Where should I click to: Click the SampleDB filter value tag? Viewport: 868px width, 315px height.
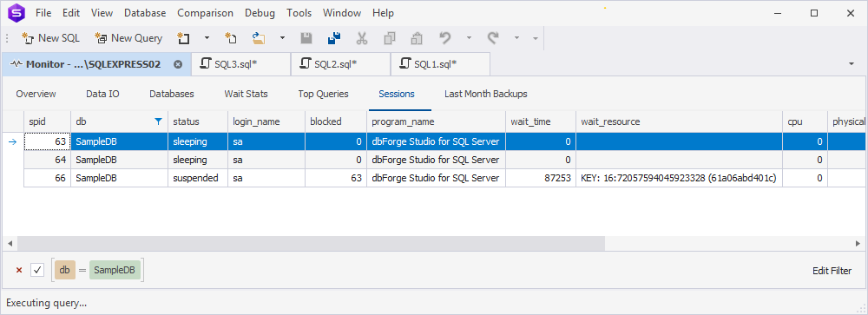(x=115, y=270)
